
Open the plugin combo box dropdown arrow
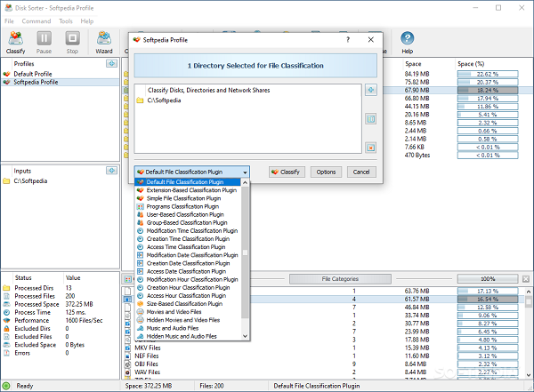click(x=245, y=172)
